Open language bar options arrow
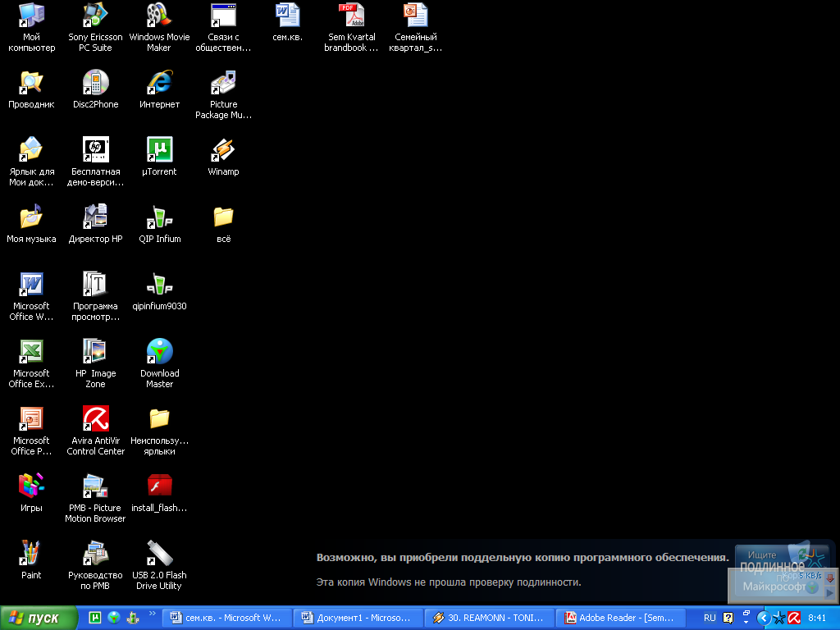 [x=746, y=622]
